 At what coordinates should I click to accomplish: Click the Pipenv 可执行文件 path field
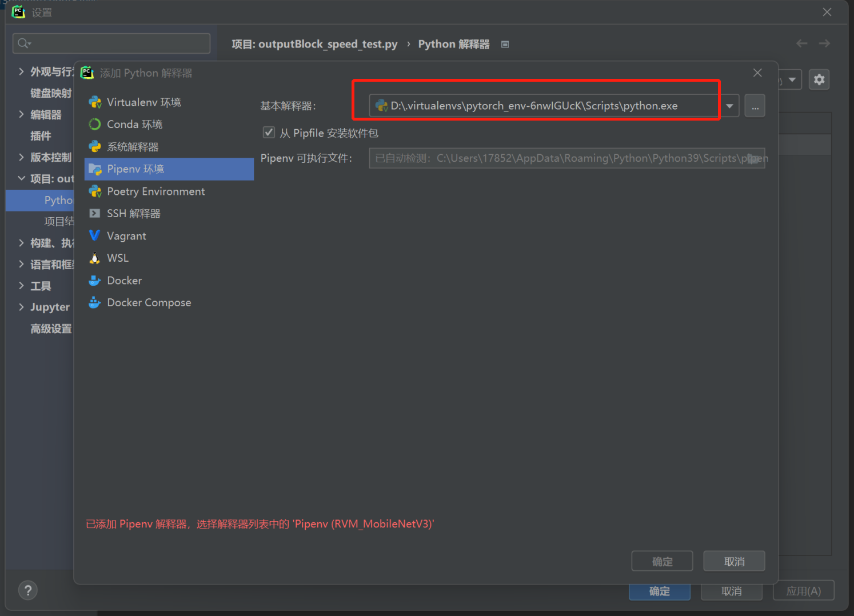coord(567,158)
